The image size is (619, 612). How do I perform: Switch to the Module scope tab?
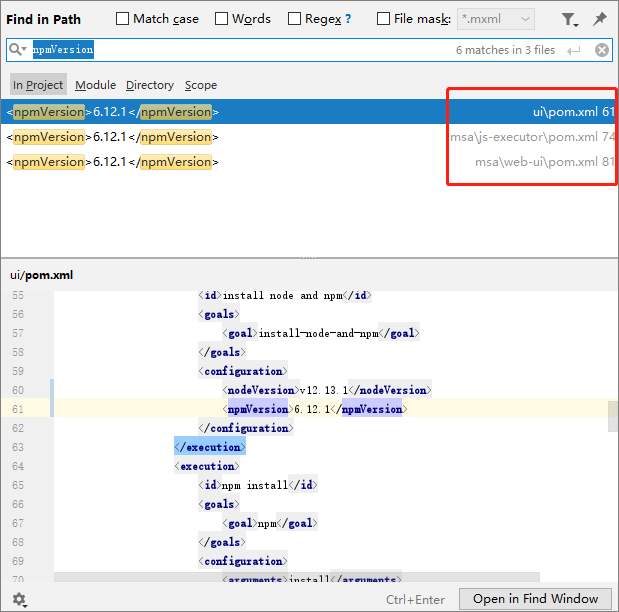pyautogui.click(x=95, y=85)
